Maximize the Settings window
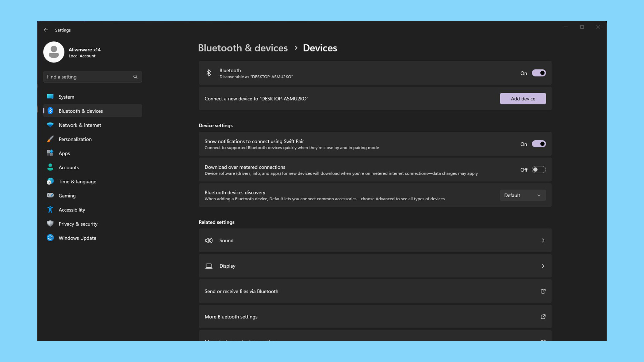644x362 pixels. tap(582, 27)
